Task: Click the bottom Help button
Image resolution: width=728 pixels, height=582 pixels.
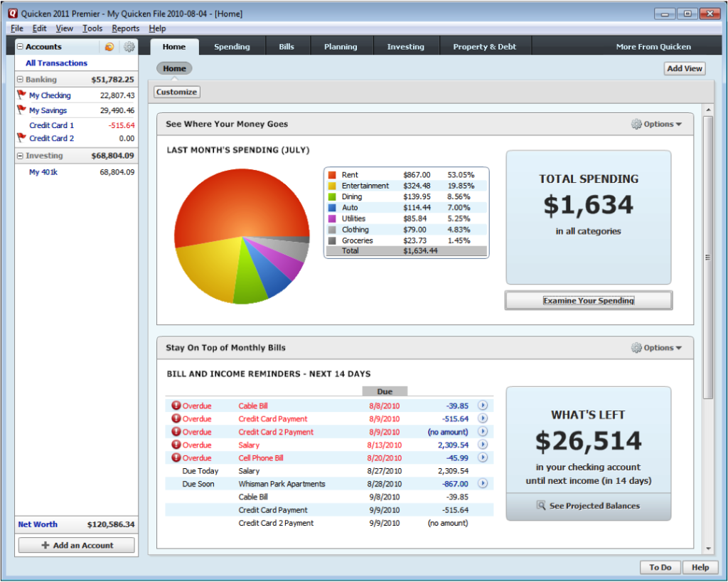Action: point(700,567)
